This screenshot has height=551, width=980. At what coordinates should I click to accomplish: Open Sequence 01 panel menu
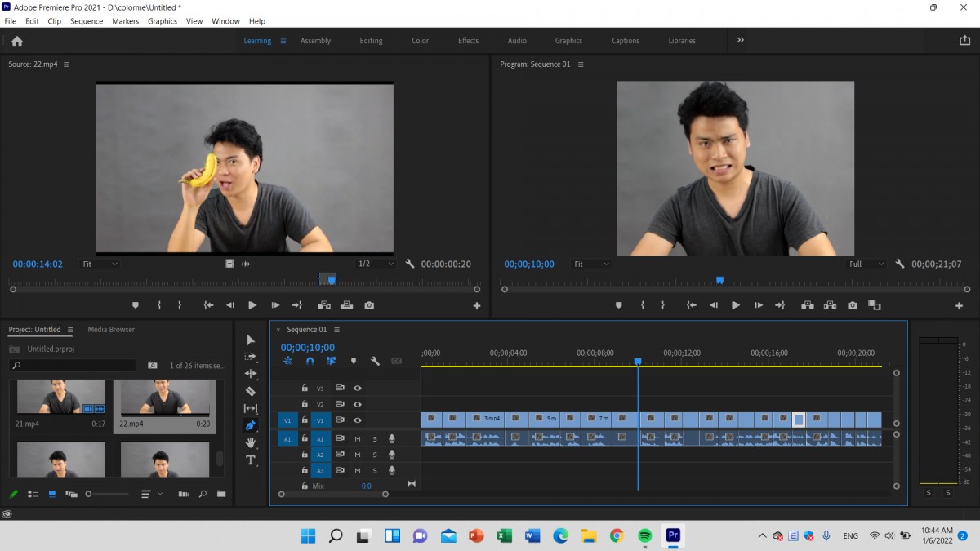tap(336, 330)
